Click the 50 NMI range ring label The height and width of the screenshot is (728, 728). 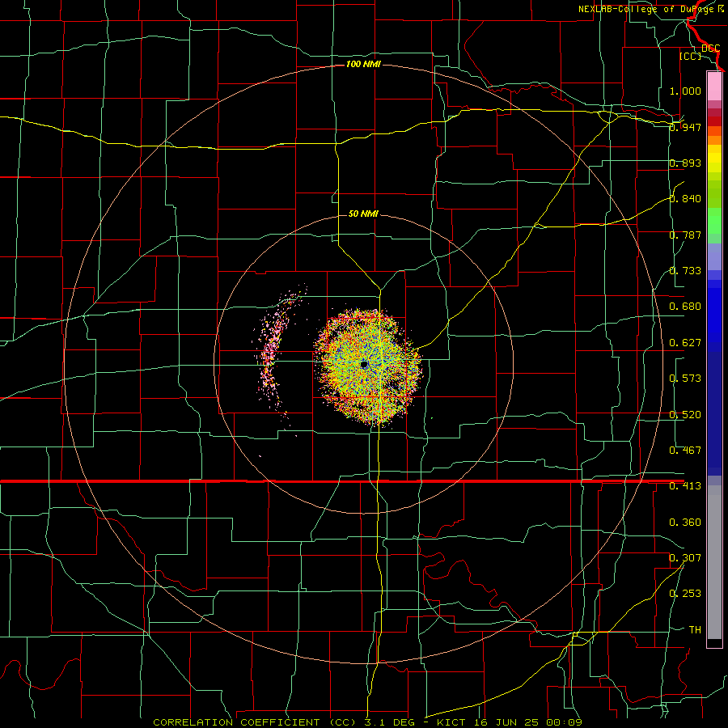pyautogui.click(x=363, y=214)
